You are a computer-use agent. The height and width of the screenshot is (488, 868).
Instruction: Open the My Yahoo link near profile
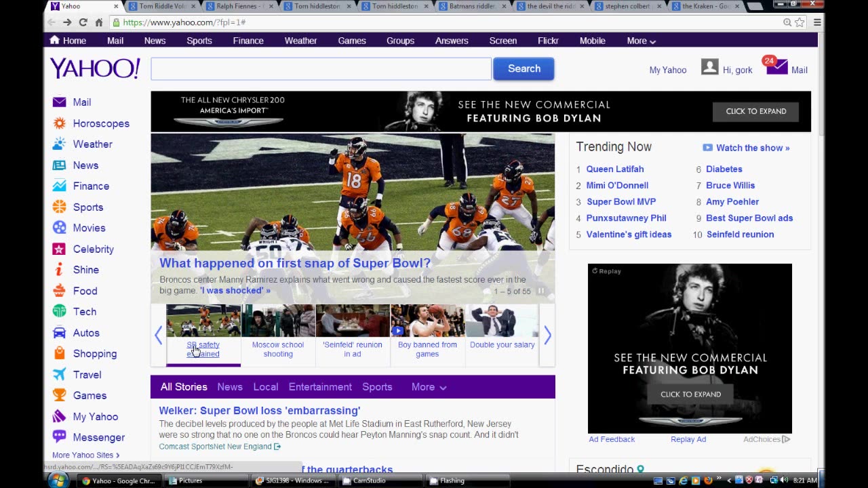[668, 70]
